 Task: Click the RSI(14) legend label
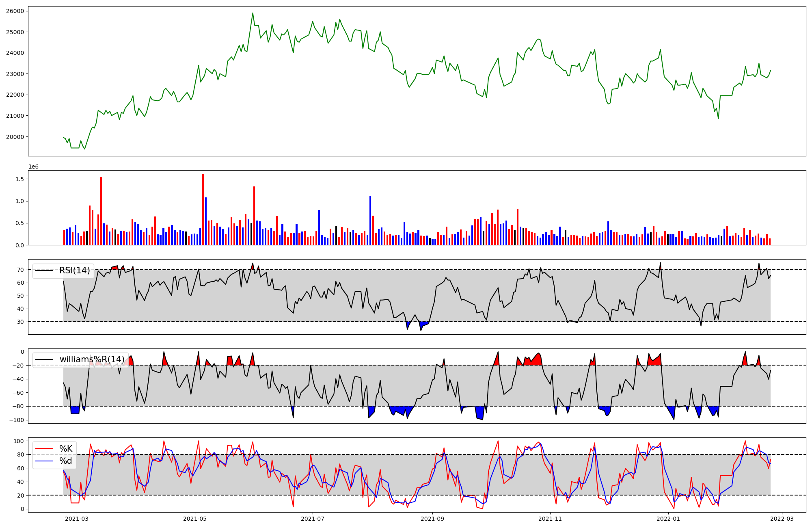[75, 270]
